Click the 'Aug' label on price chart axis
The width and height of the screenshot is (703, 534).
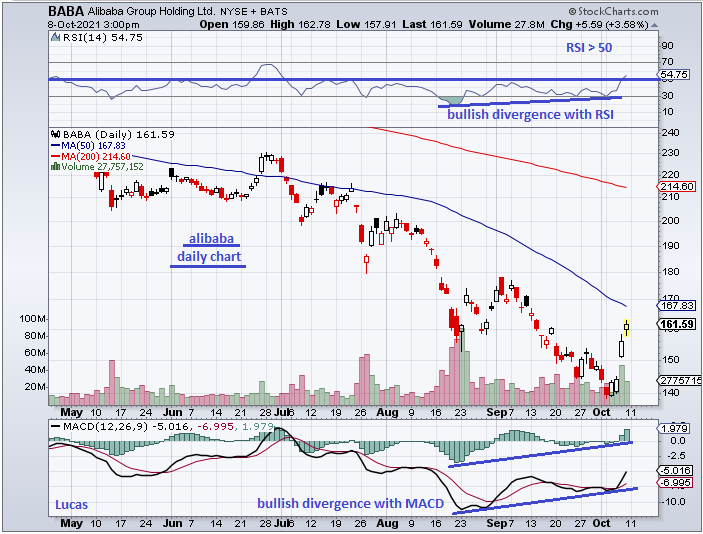click(387, 412)
